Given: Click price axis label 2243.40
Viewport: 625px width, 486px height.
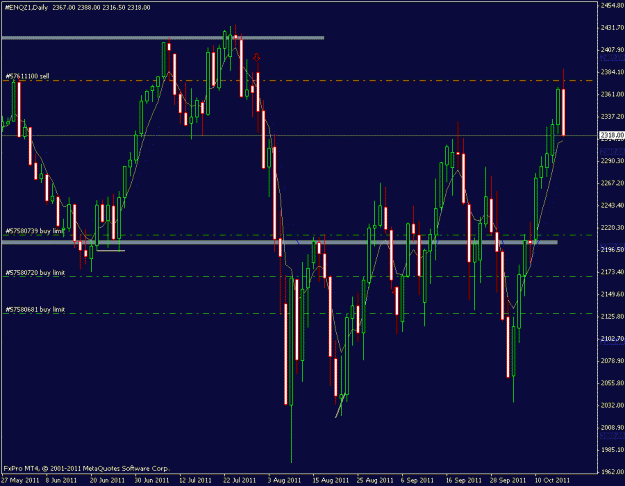Looking at the screenshot, I should (x=612, y=205).
